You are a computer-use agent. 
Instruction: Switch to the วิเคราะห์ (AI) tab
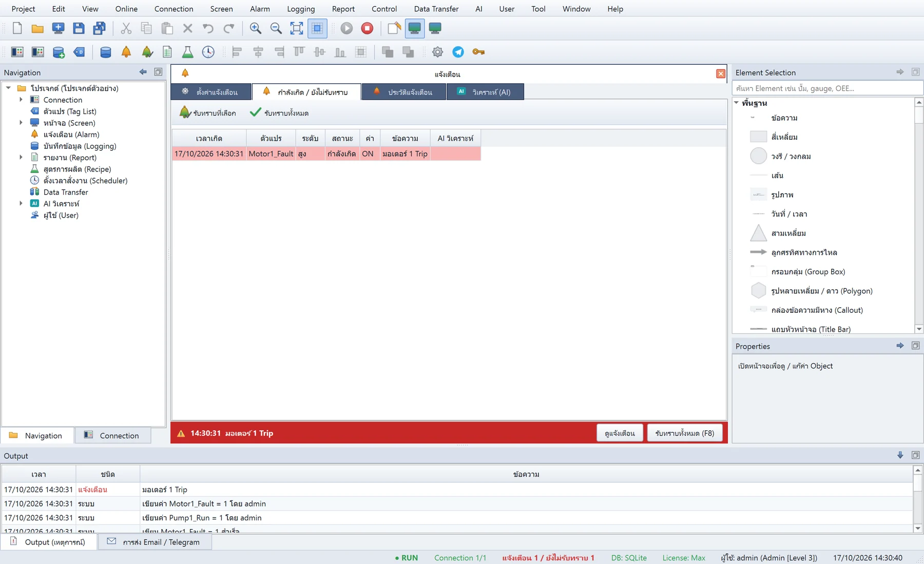click(x=485, y=92)
